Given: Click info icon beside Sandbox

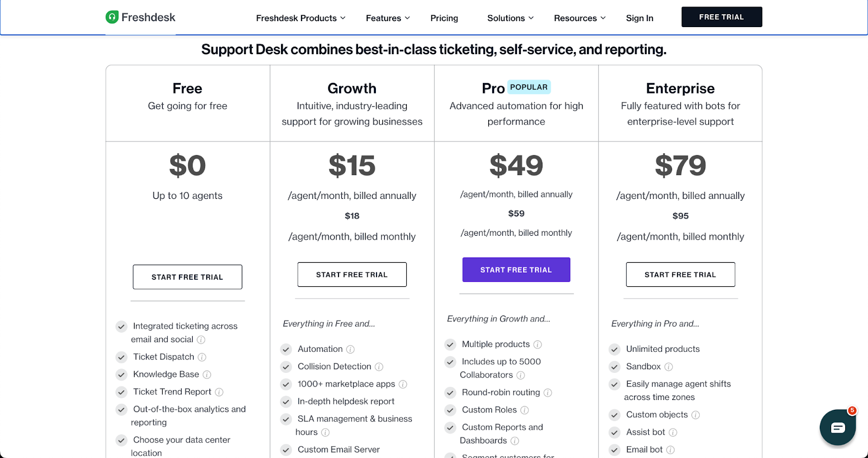Looking at the screenshot, I should tap(669, 367).
